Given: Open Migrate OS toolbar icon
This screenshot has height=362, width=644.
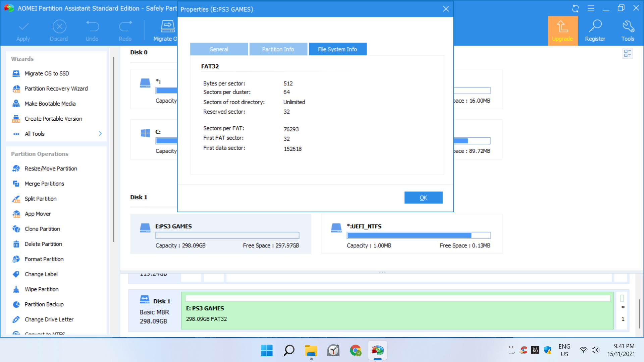Looking at the screenshot, I should pos(167,26).
